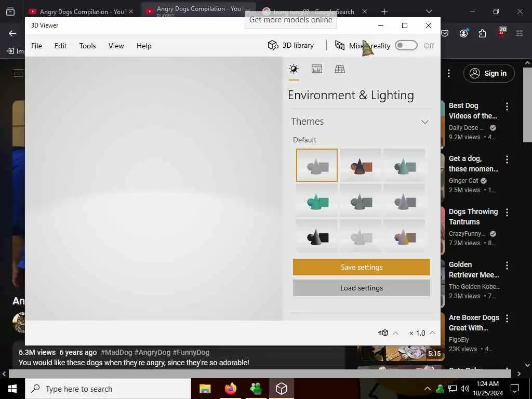Select the teal-green cone theme in top row
532x399 pixels.
tap(404, 165)
